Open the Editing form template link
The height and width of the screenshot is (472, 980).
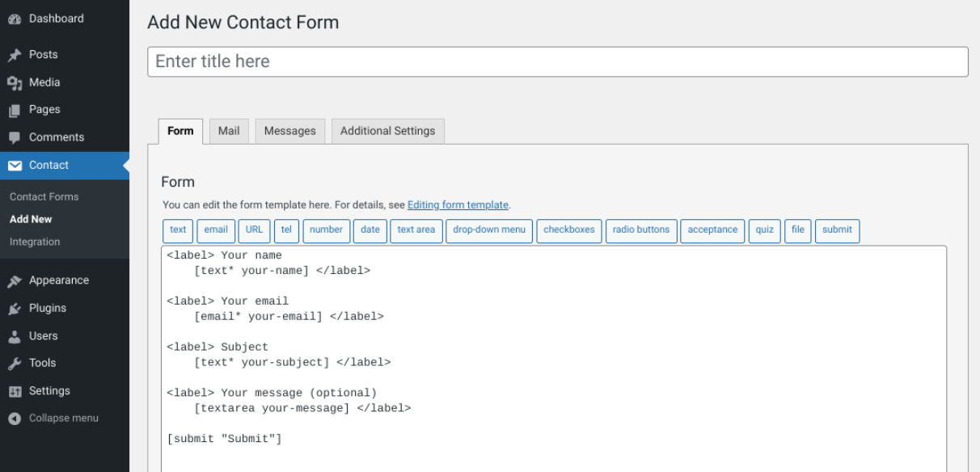(458, 205)
